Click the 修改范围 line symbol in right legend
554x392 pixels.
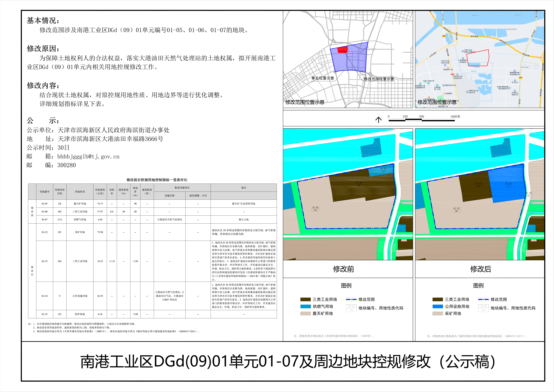(x=483, y=300)
